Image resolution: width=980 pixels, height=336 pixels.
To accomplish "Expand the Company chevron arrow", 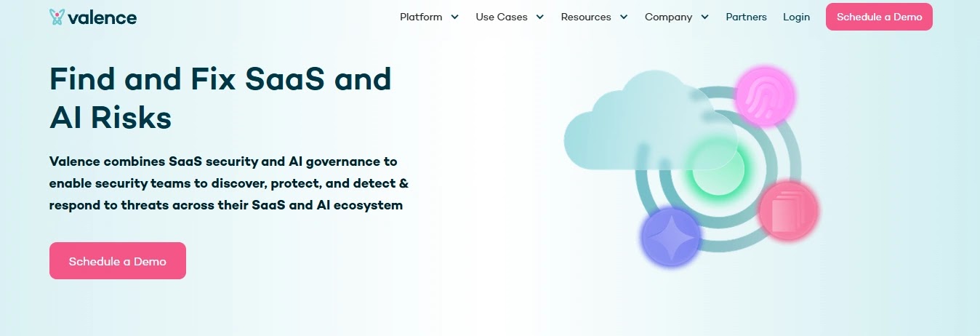I will 704,17.
